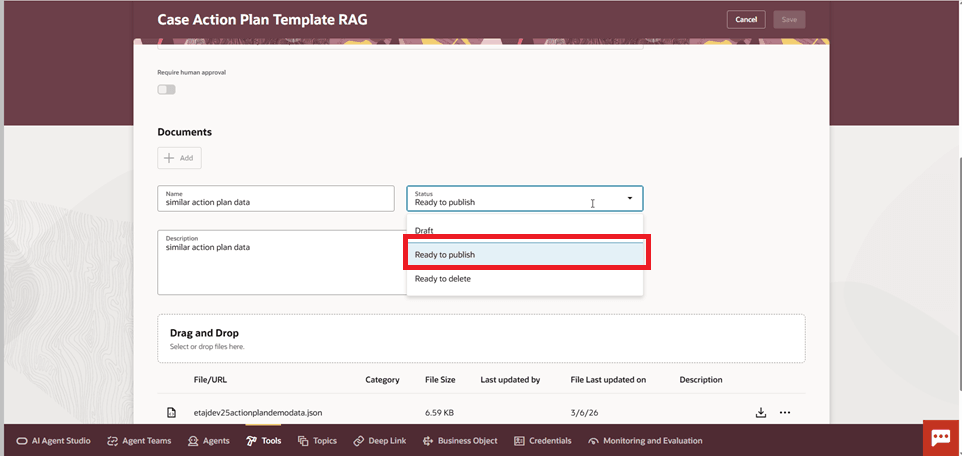Click the Drag and Drop file area
This screenshot has height=456, width=962.
pos(482,338)
